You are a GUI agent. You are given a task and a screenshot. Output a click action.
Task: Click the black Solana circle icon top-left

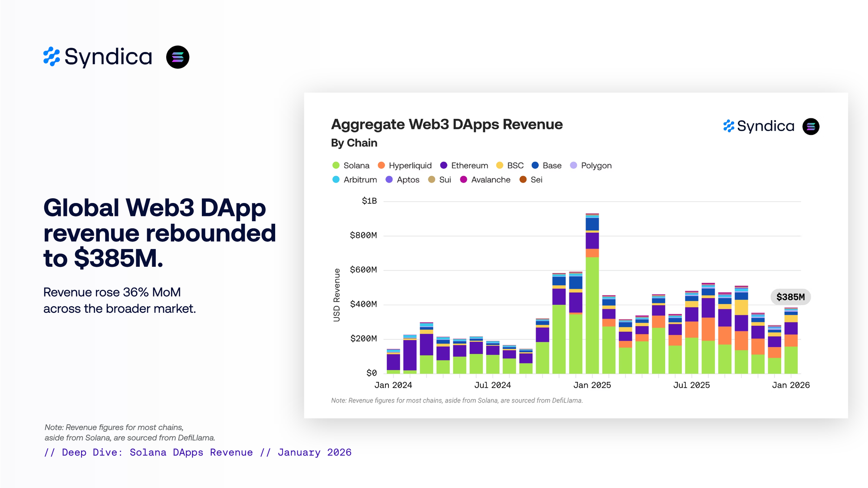point(178,57)
